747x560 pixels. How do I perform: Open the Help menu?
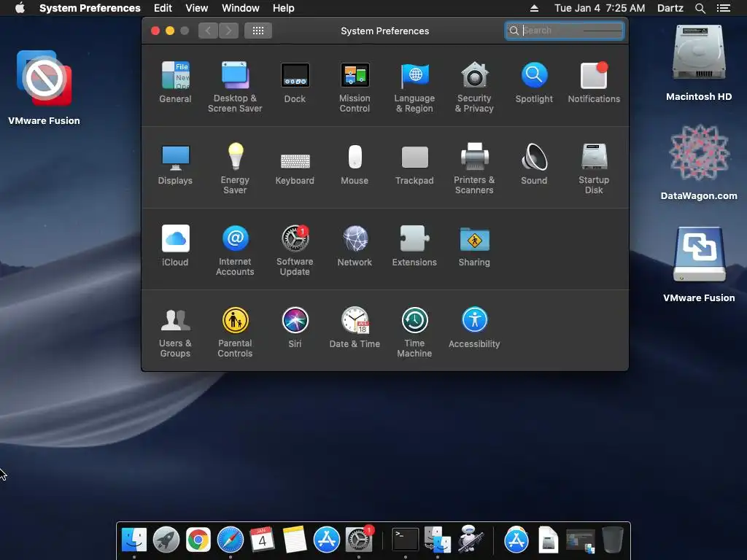(284, 8)
